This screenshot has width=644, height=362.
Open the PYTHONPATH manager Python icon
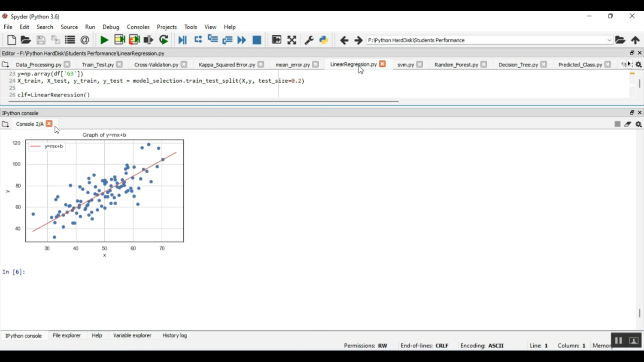[x=324, y=40]
